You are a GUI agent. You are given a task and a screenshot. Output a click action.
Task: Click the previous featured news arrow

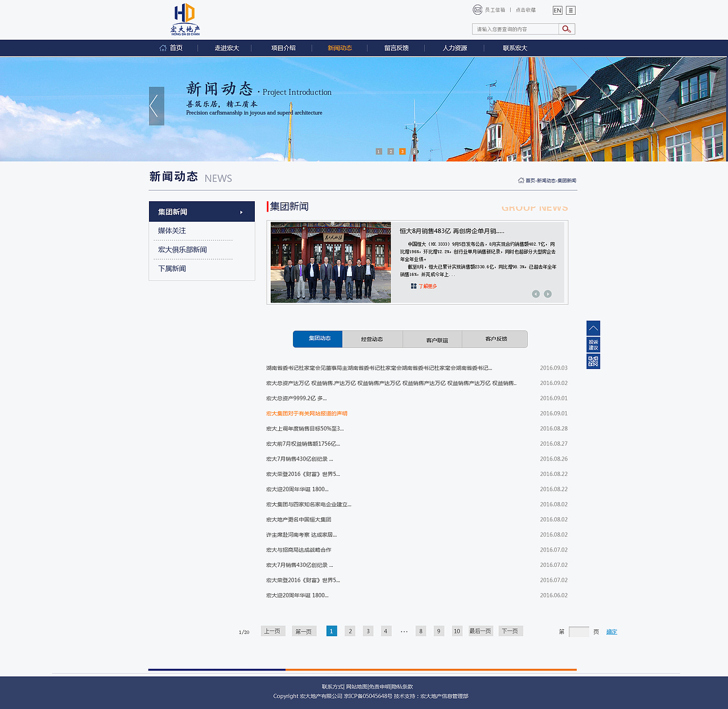(x=536, y=294)
